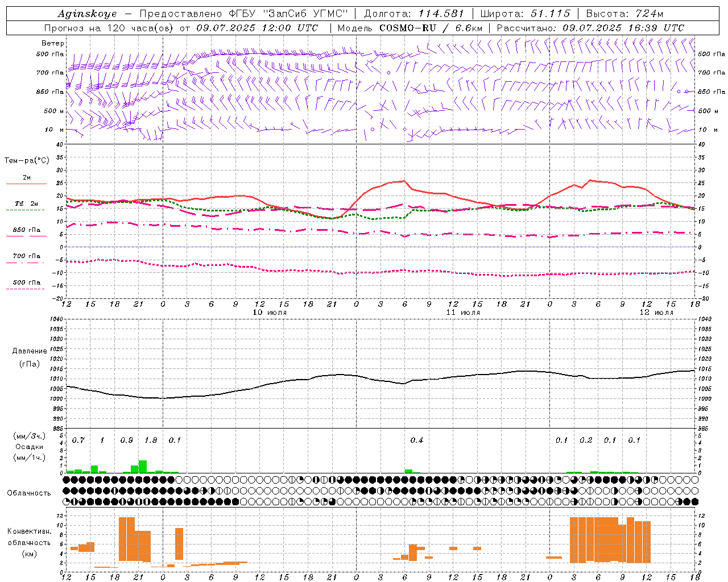The width and height of the screenshot is (728, 582).
Task: Click the dashed line sample under Td 2м
Action: pyautogui.click(x=26, y=210)
